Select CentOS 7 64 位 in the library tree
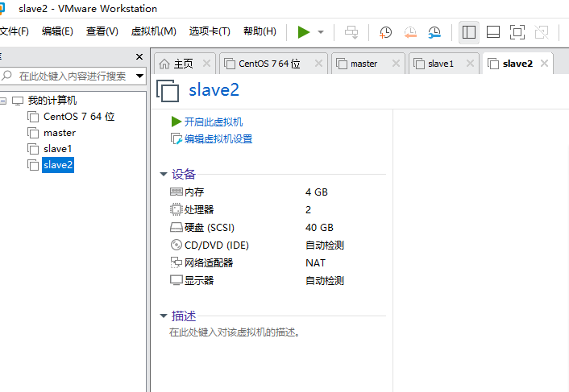569x392 pixels. point(79,117)
